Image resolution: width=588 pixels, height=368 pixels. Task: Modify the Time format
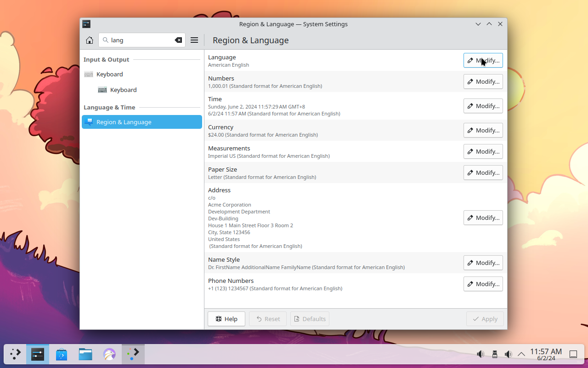[483, 106]
